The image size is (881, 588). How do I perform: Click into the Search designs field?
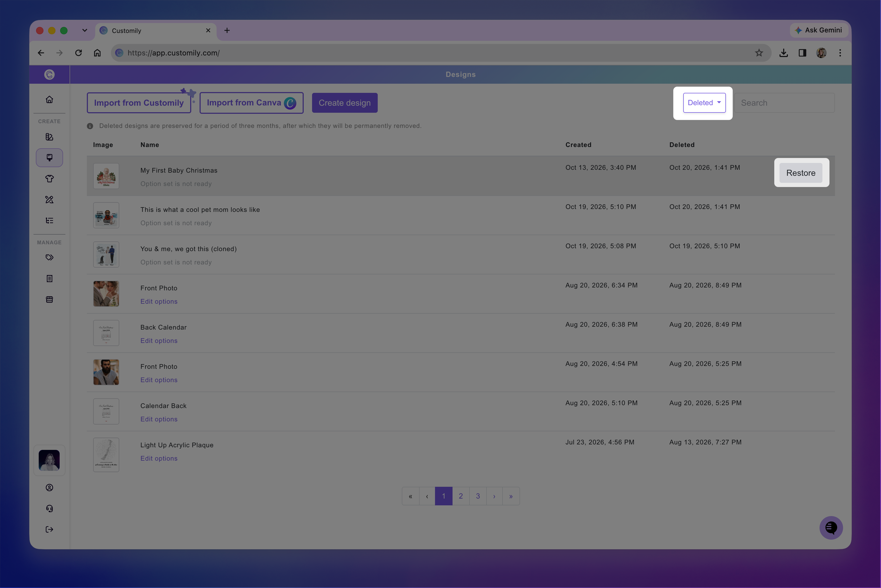785,103
